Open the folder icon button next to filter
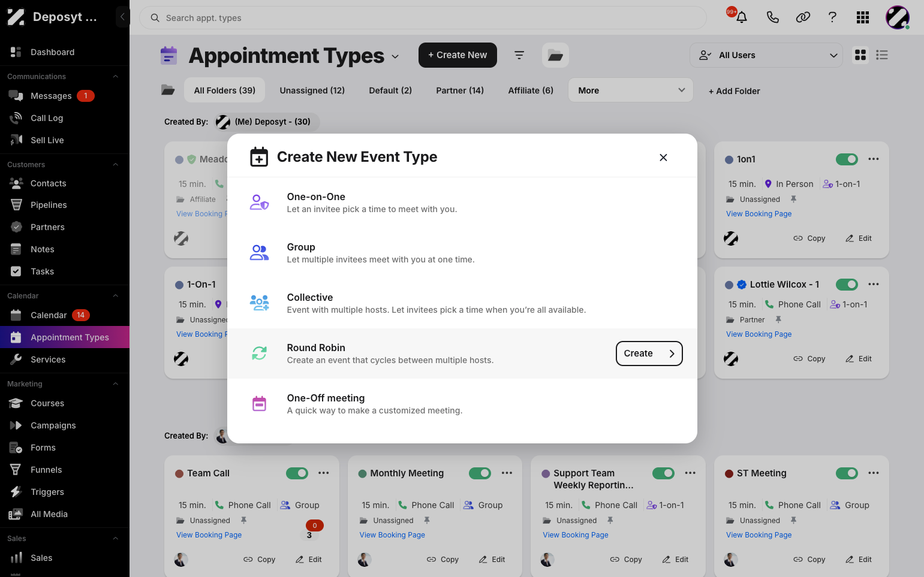The width and height of the screenshot is (924, 577). coord(555,55)
